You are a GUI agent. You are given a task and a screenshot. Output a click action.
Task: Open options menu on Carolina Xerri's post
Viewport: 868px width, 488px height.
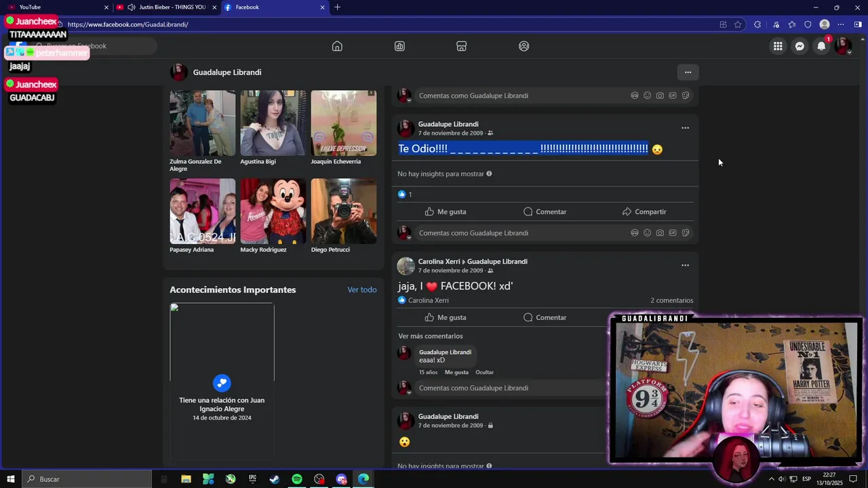click(685, 266)
